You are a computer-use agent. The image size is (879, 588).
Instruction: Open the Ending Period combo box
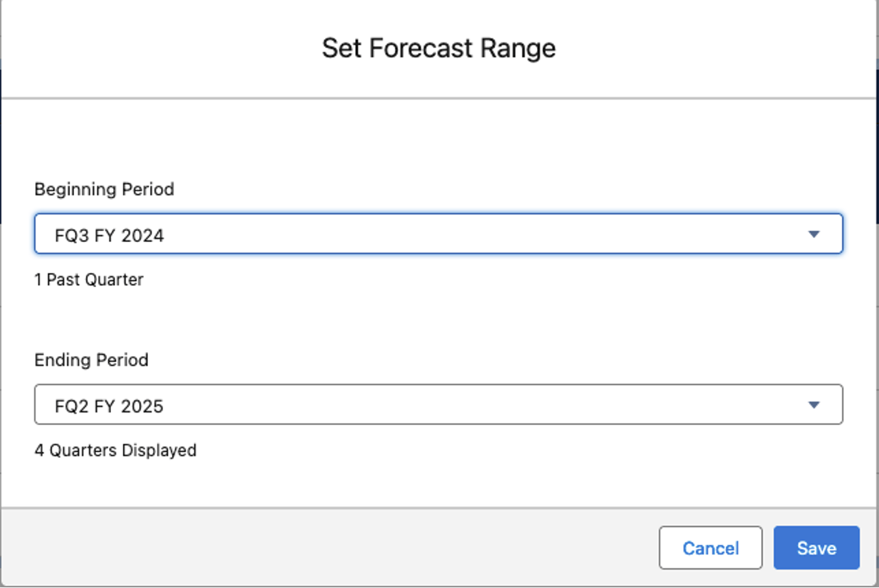coord(439,405)
